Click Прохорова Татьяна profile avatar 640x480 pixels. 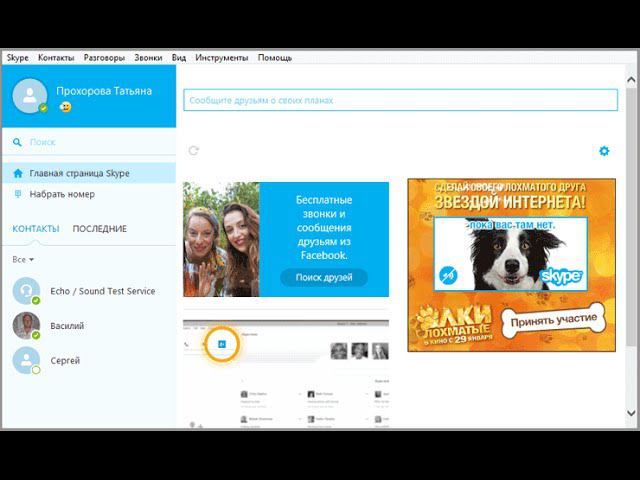[30, 96]
